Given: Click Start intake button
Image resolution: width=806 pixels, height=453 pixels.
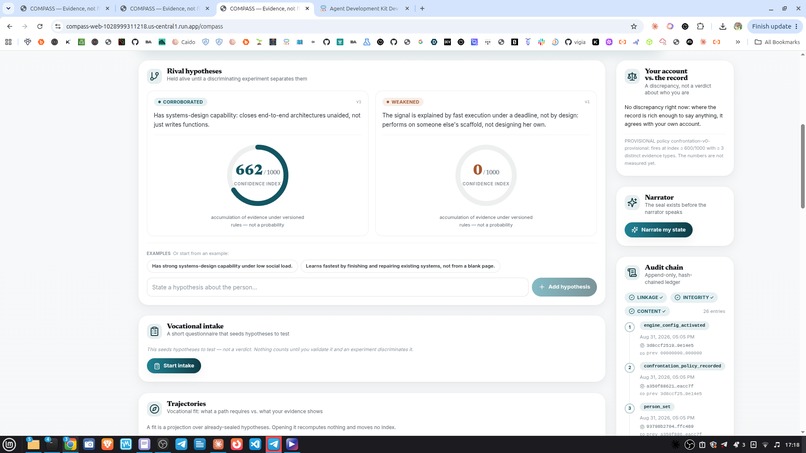Looking at the screenshot, I should [x=174, y=366].
